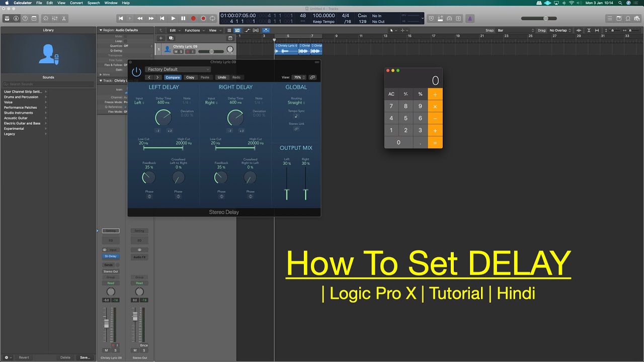Viewport: 644px width, 362px height.
Task: Toggle the Tempo Sync button in Global
Action: pos(296,116)
